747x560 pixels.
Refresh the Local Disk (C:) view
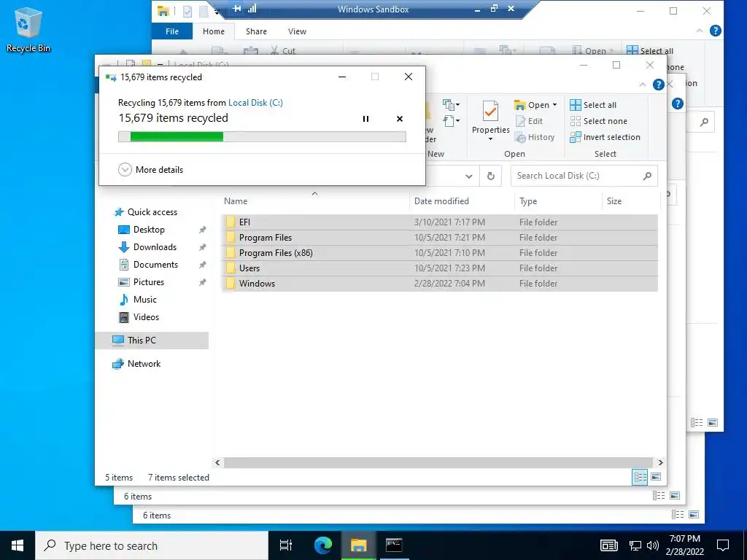(491, 176)
